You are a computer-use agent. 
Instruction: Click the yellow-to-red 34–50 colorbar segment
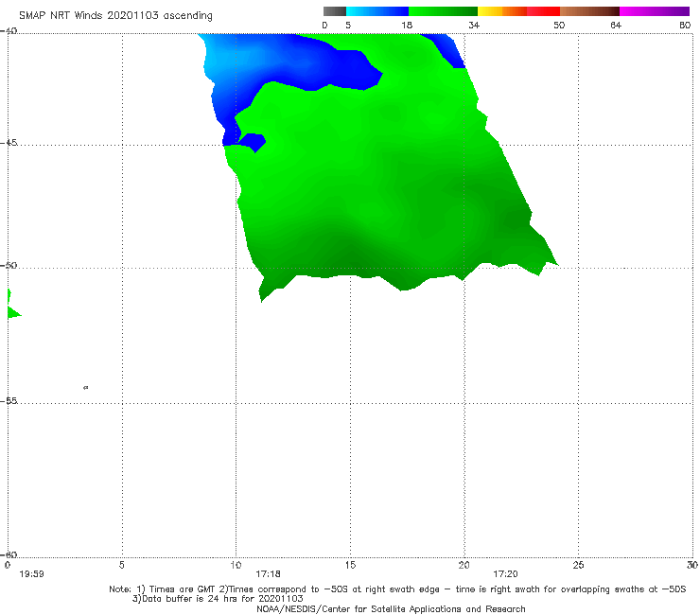coord(518,11)
